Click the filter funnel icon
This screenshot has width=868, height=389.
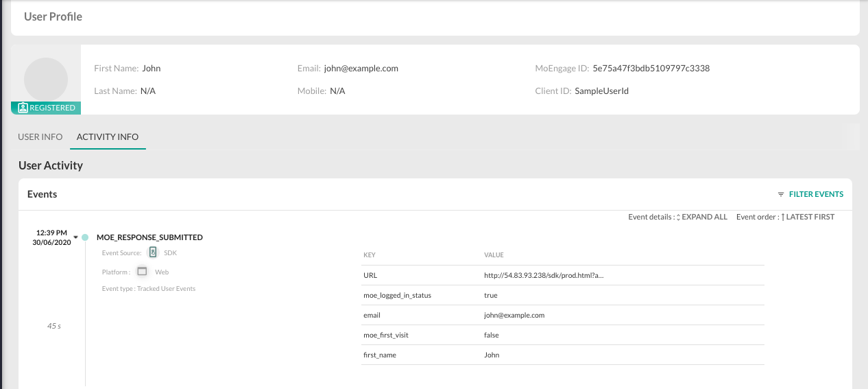click(x=781, y=194)
